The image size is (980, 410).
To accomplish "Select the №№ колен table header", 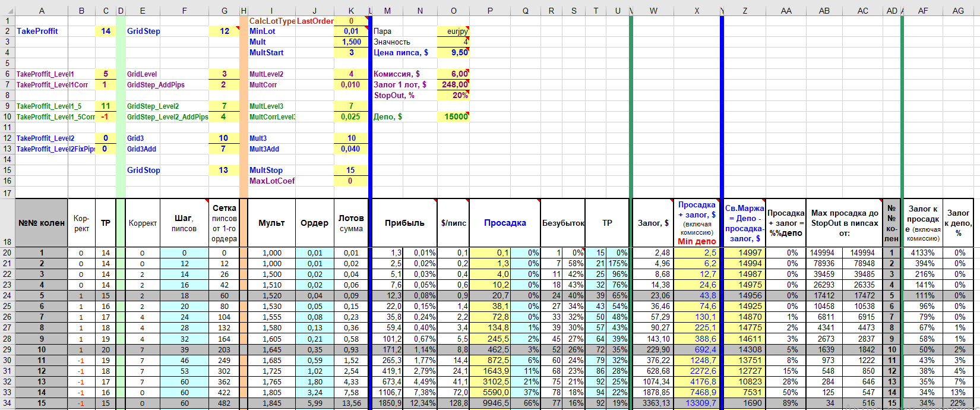I will click(x=42, y=223).
